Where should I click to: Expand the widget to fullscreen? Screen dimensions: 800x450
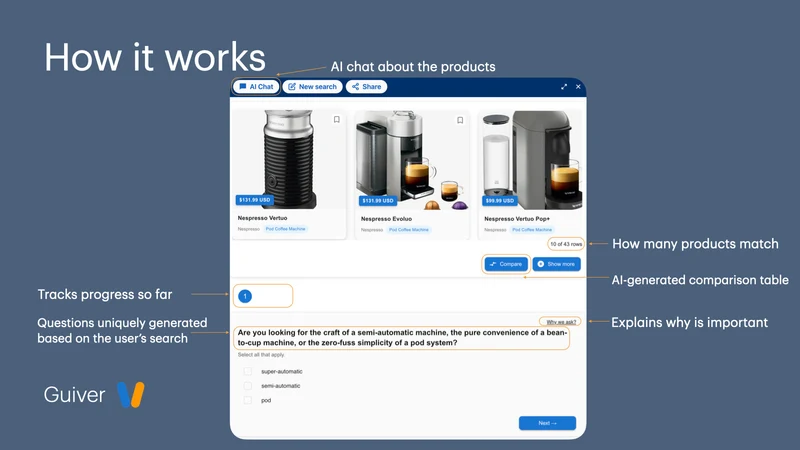click(x=564, y=87)
